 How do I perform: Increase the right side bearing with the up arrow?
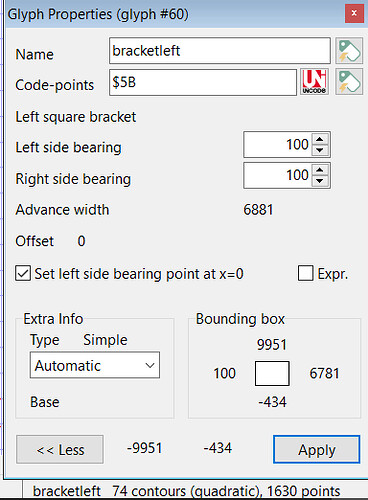click(x=320, y=171)
